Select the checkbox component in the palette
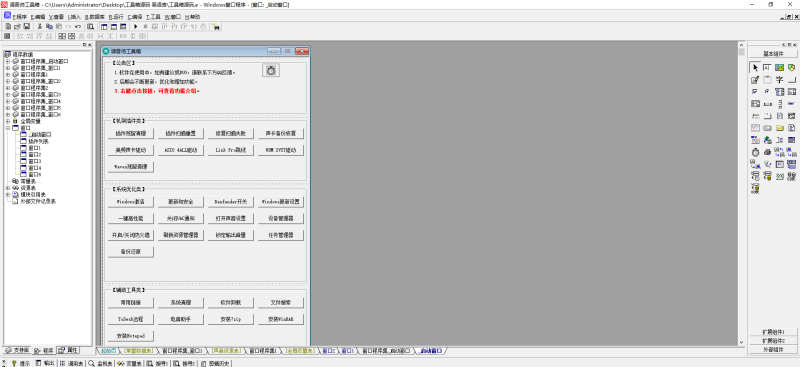 tap(755, 92)
